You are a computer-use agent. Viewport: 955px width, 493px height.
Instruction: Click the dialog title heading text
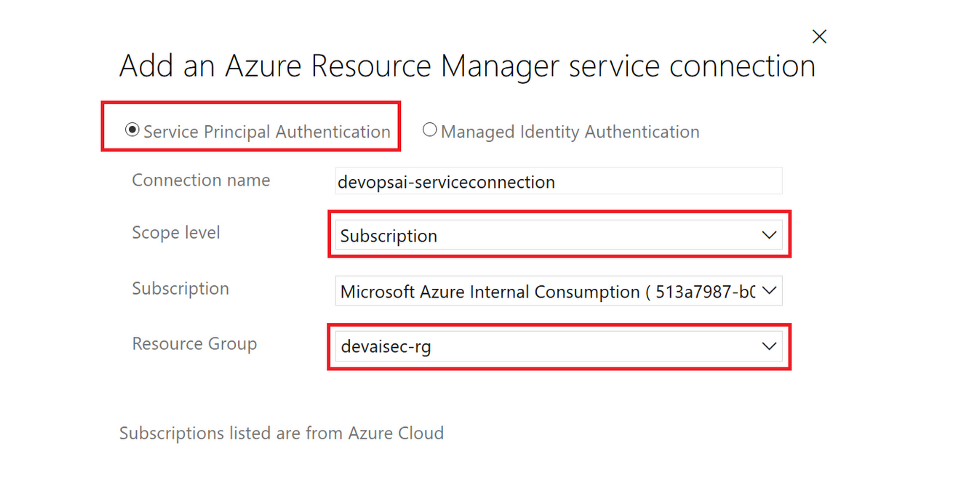[467, 67]
